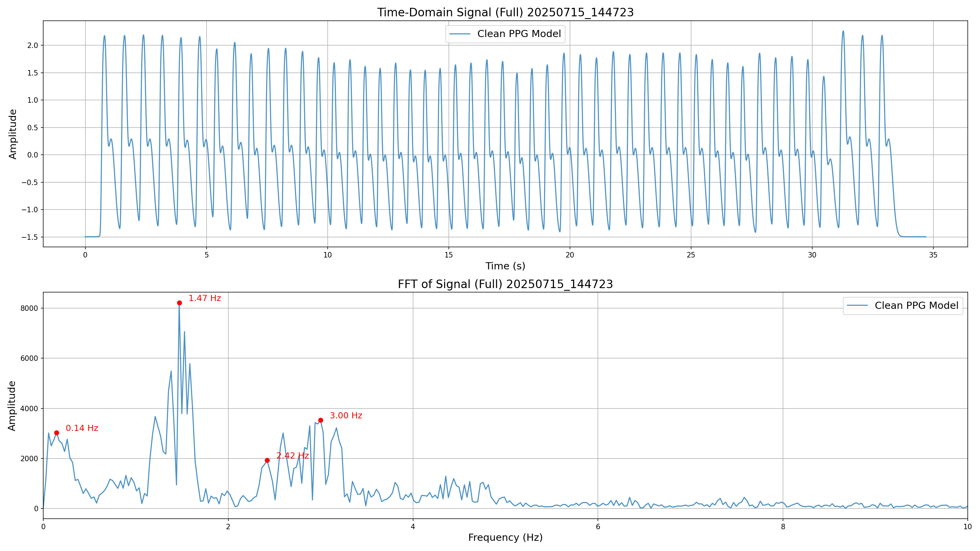980x551 pixels.
Task: Click the Time-Domain Signal title
Action: [505, 12]
